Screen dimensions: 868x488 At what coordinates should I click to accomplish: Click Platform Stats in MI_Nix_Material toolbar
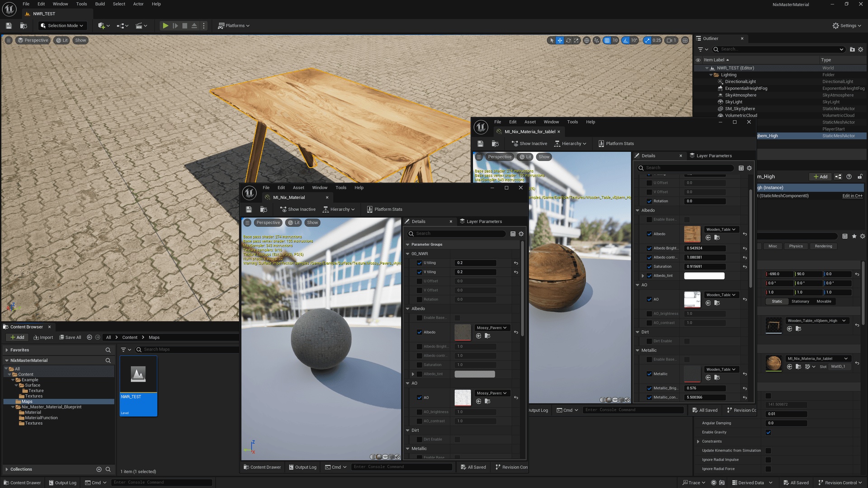coord(384,209)
